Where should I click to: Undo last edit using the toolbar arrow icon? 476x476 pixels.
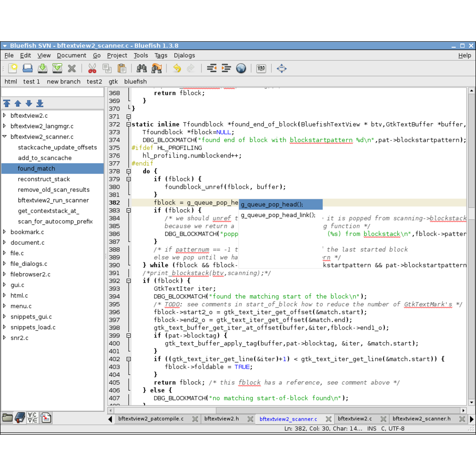[176, 68]
